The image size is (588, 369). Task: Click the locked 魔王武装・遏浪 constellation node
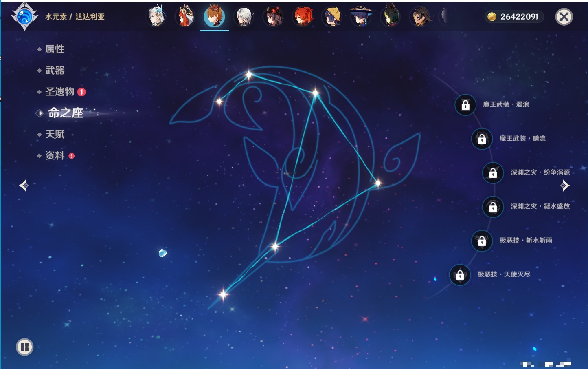(x=465, y=105)
